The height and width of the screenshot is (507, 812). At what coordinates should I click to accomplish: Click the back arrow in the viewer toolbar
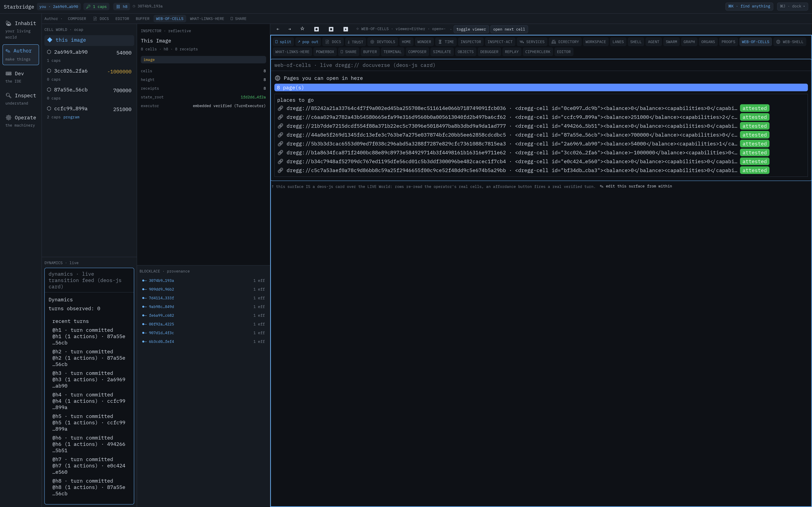click(278, 29)
